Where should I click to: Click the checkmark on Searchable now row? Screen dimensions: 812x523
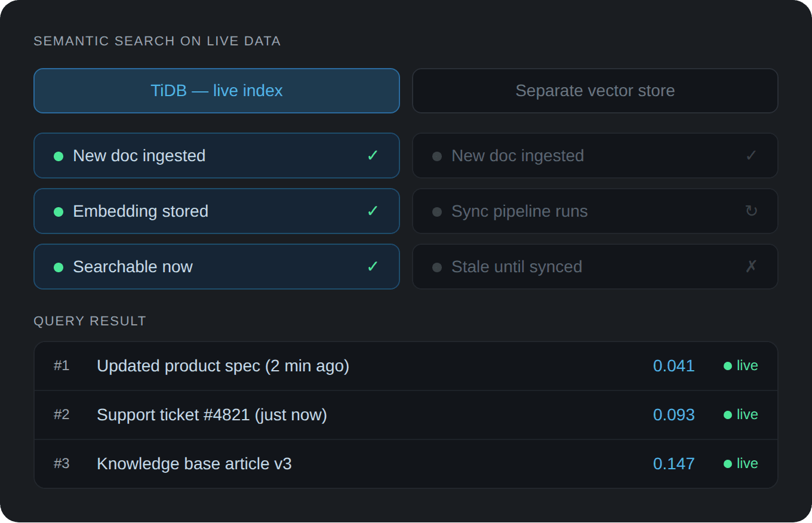pyautogui.click(x=373, y=267)
